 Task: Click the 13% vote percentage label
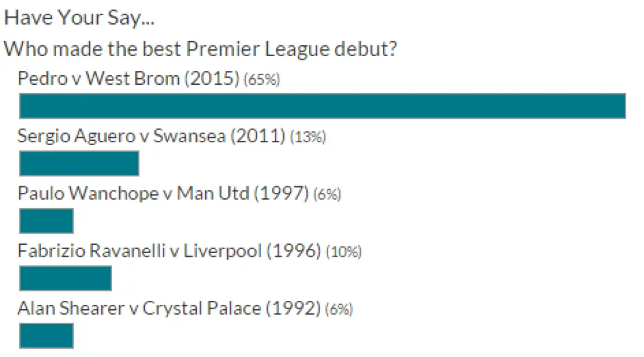(x=308, y=137)
